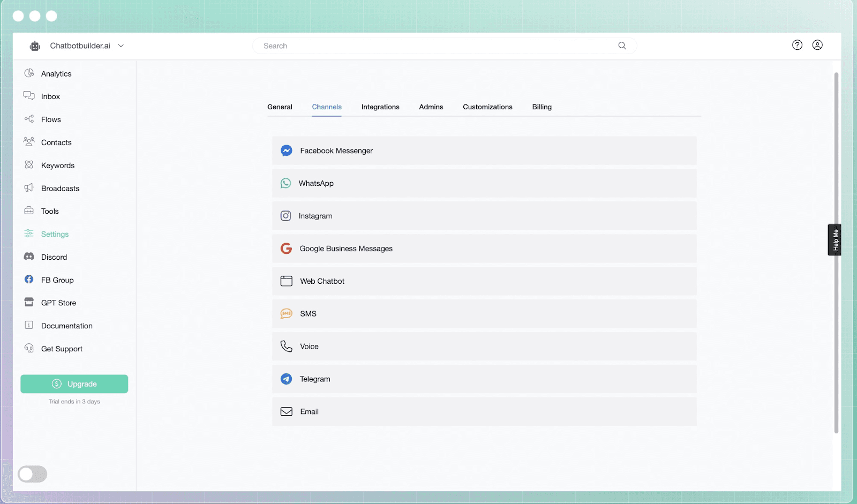Image resolution: width=857 pixels, height=504 pixels.
Task: Open the Analytics pie chart icon
Action: (x=29, y=73)
